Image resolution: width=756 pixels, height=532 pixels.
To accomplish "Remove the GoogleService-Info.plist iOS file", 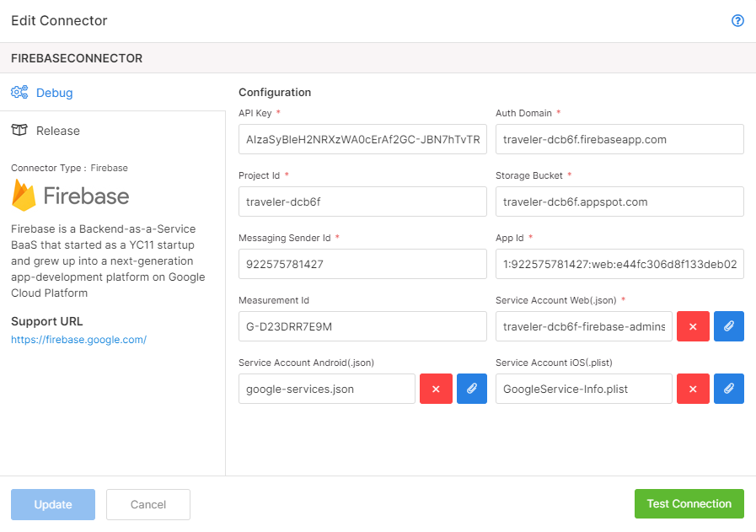I will [693, 389].
